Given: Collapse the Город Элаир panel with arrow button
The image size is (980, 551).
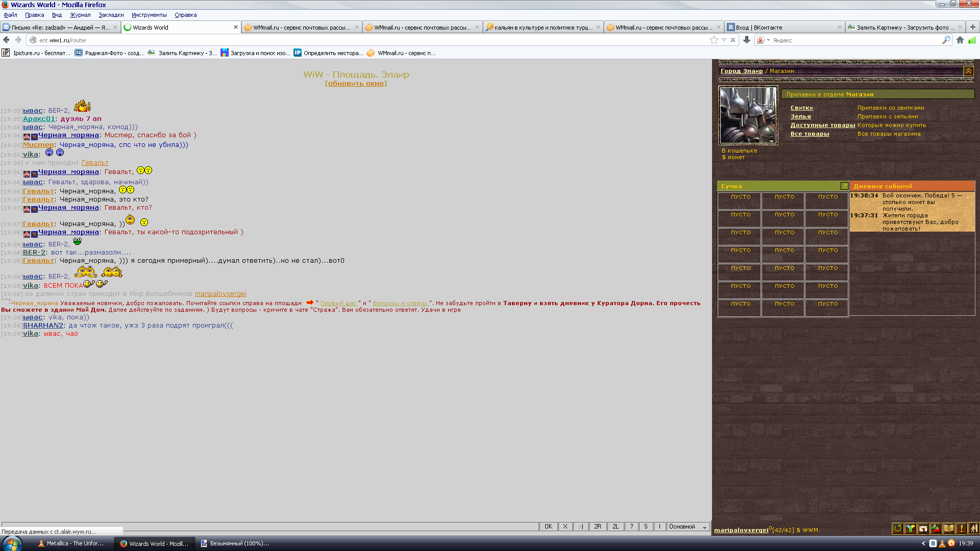Looking at the screenshot, I should (968, 71).
